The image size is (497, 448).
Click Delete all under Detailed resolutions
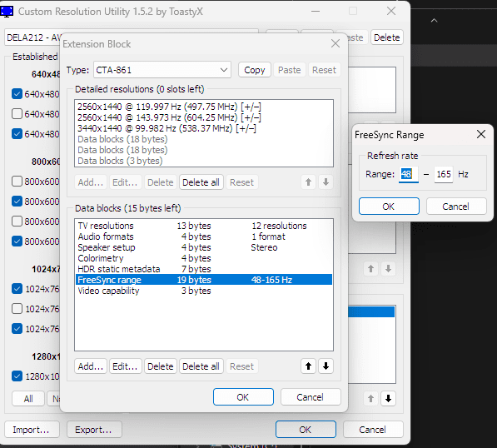click(x=201, y=182)
